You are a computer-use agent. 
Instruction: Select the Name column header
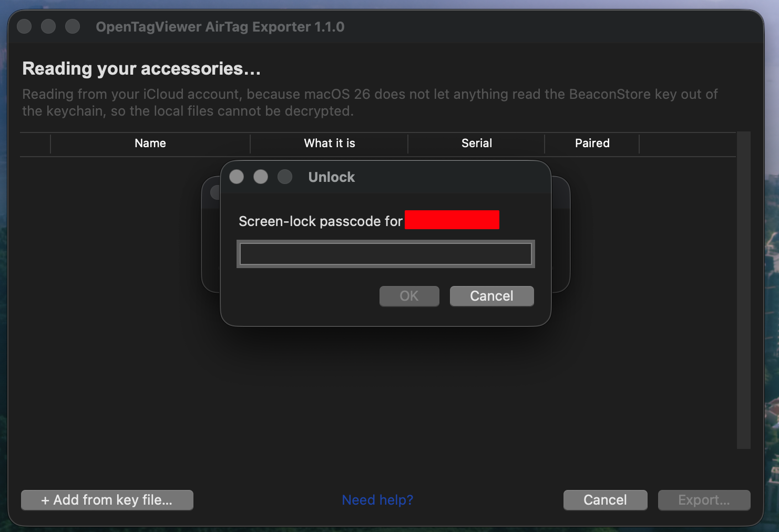150,143
